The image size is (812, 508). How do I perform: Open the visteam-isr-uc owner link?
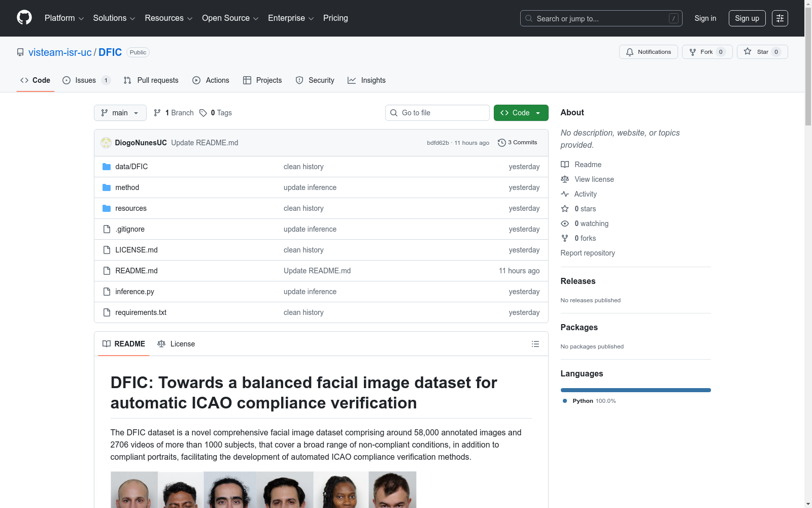tap(60, 52)
